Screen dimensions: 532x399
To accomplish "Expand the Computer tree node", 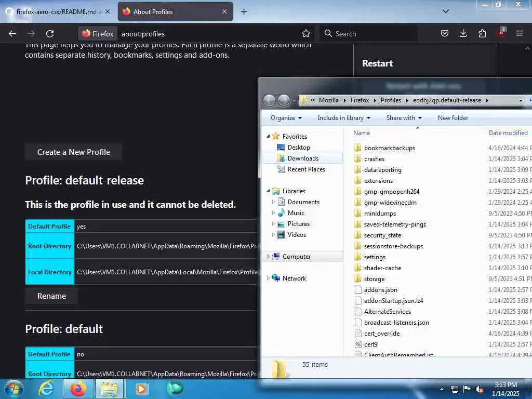I will coord(268,257).
